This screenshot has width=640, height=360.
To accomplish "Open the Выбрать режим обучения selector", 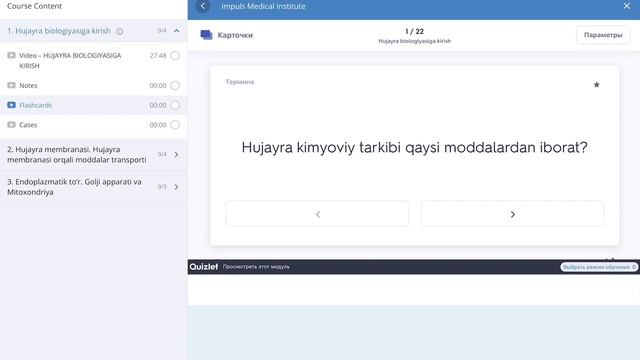I will [x=599, y=267].
